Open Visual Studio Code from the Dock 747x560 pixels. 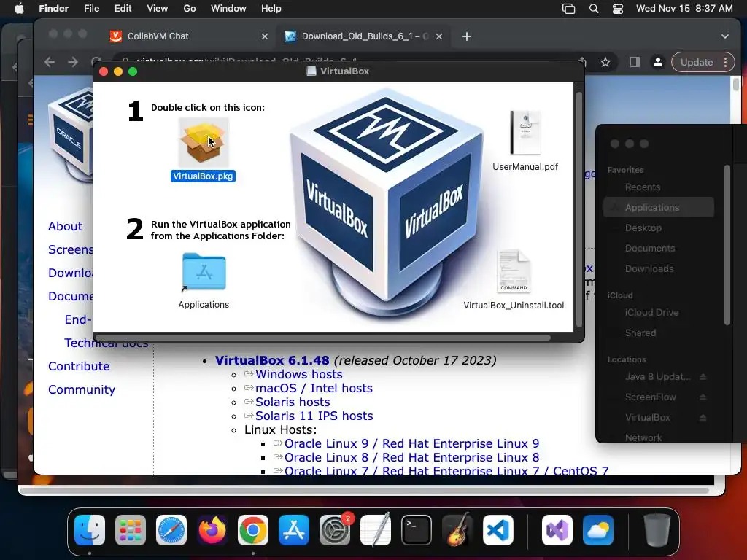coord(498,530)
